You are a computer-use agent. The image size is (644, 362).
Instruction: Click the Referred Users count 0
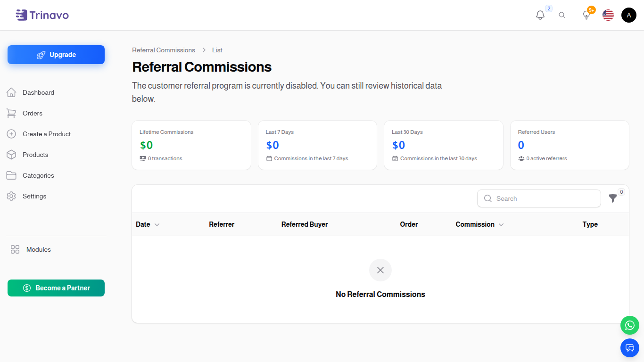tap(521, 145)
